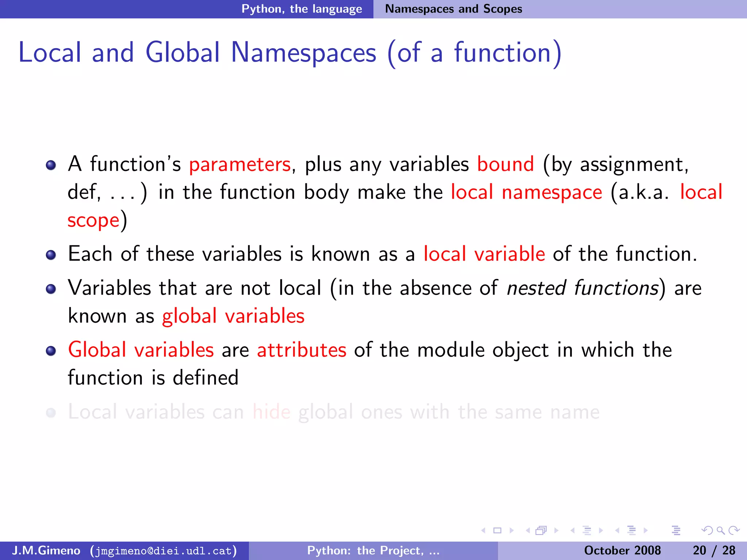Click the go-forward curved arrow icon
Image resolution: width=747 pixels, height=560 pixels.
coord(734,530)
